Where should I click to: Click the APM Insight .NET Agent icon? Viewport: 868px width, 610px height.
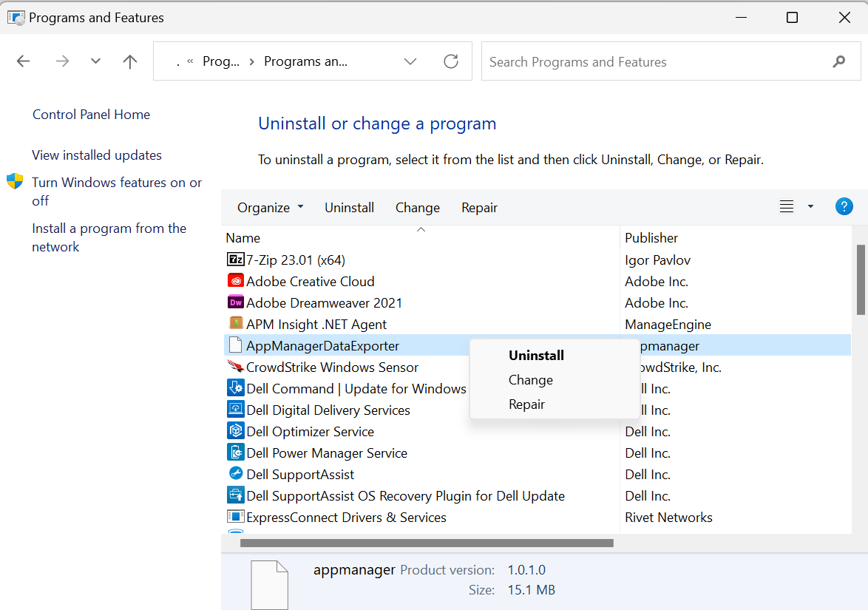[x=236, y=323]
